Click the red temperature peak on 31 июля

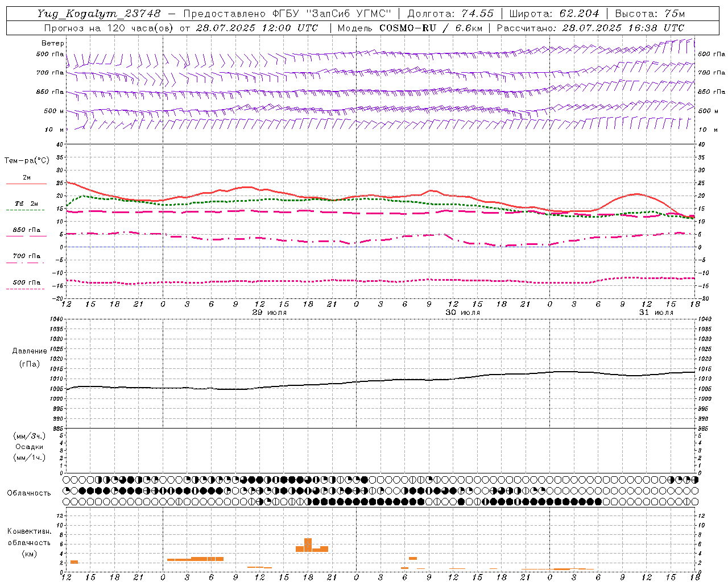pos(636,194)
